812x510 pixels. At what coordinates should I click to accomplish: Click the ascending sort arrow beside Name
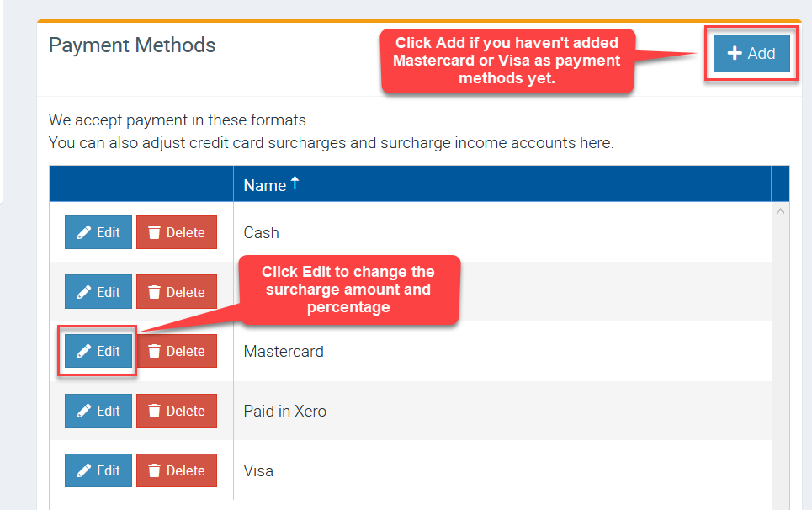tap(295, 183)
